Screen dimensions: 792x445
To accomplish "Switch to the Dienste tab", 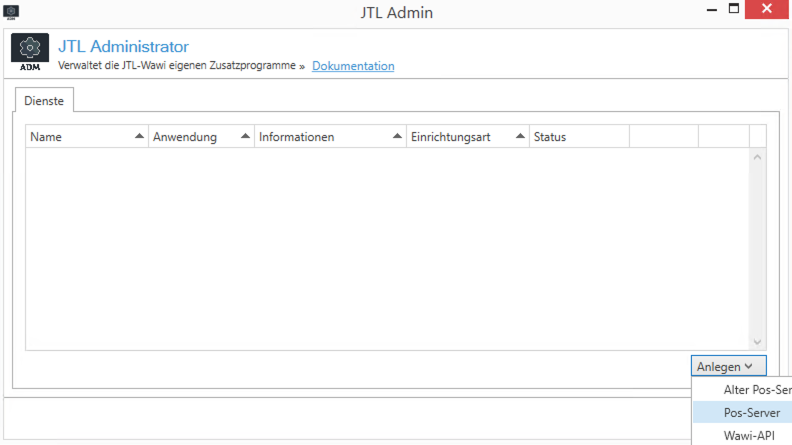I will pyautogui.click(x=44, y=100).
